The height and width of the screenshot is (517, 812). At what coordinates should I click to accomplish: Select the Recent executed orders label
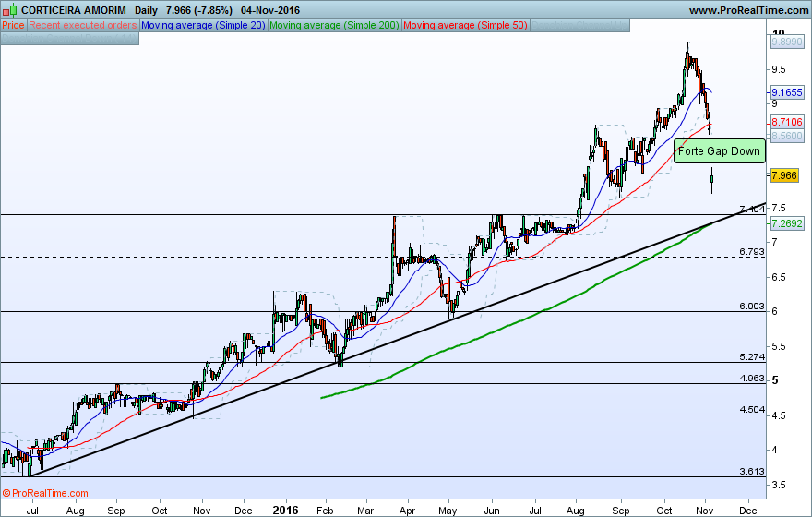pyautogui.click(x=83, y=25)
